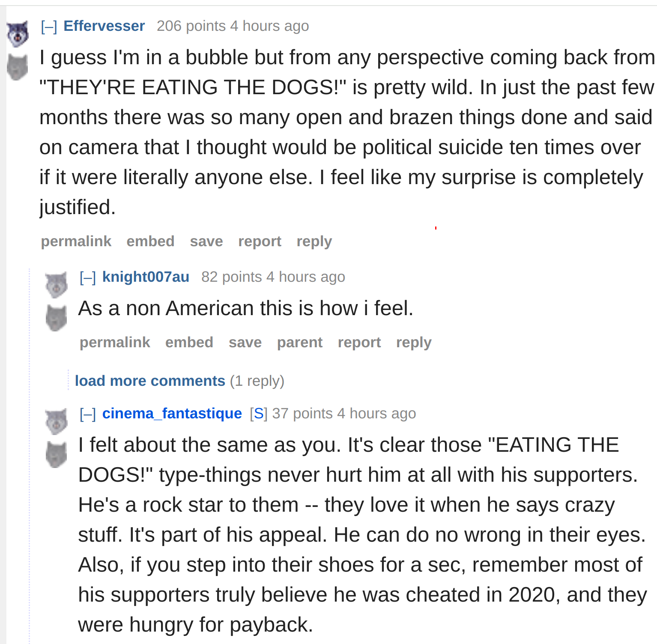Downvote Effervesser's comment with the gray wolf icon
Screen dimensions: 657x644
[18, 67]
